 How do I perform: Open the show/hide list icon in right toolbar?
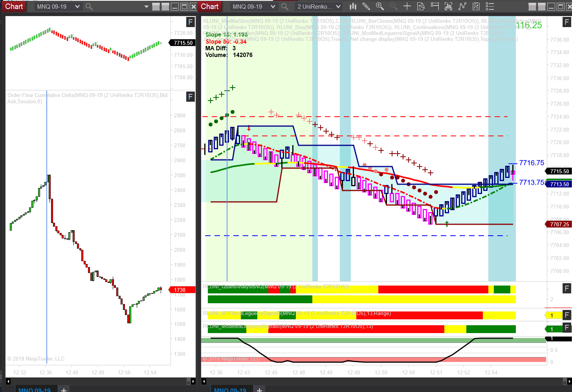[x=489, y=6]
